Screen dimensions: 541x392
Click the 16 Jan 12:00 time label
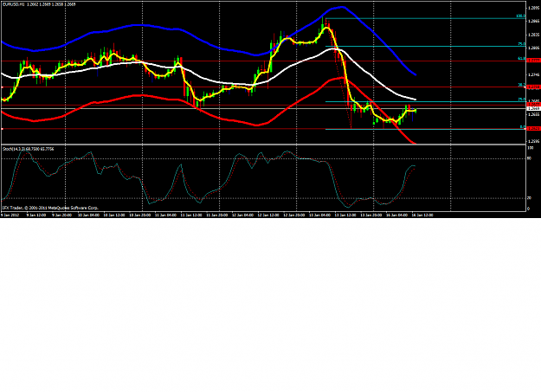click(x=422, y=215)
